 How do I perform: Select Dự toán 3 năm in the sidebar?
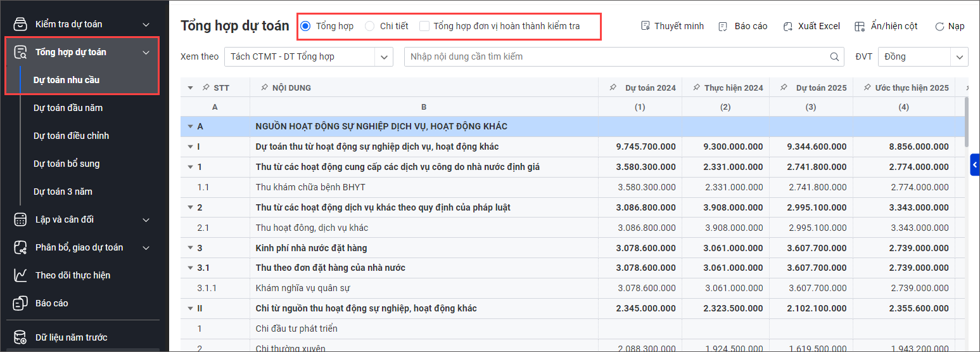[x=63, y=192]
